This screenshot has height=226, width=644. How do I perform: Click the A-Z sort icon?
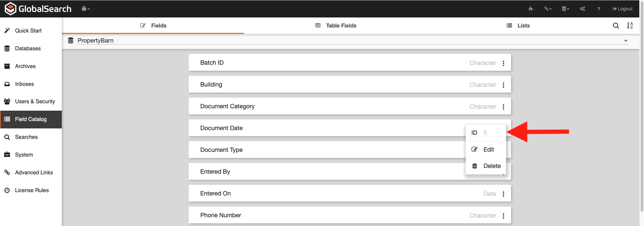point(630,25)
